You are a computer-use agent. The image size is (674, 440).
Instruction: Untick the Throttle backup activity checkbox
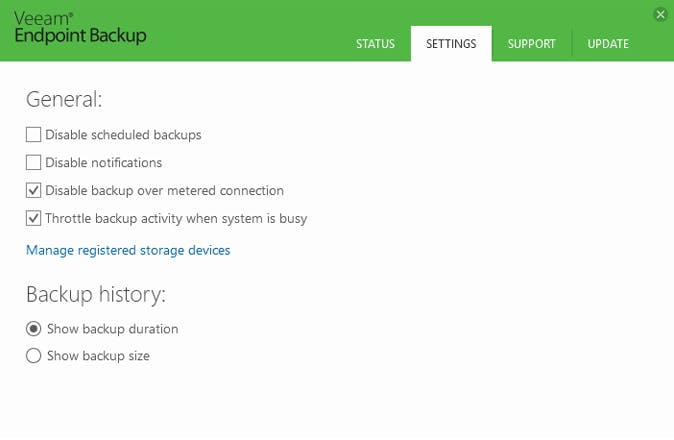click(34, 218)
